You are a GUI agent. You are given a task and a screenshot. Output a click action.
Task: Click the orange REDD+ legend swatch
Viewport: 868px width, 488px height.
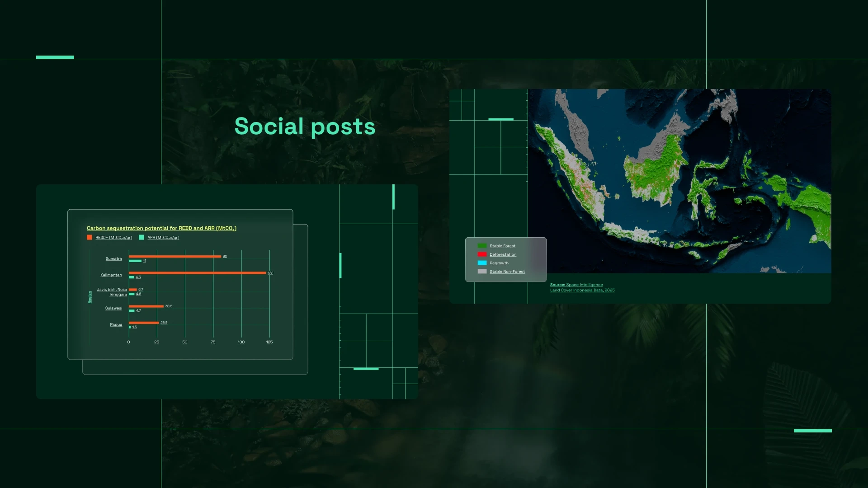[90, 237]
